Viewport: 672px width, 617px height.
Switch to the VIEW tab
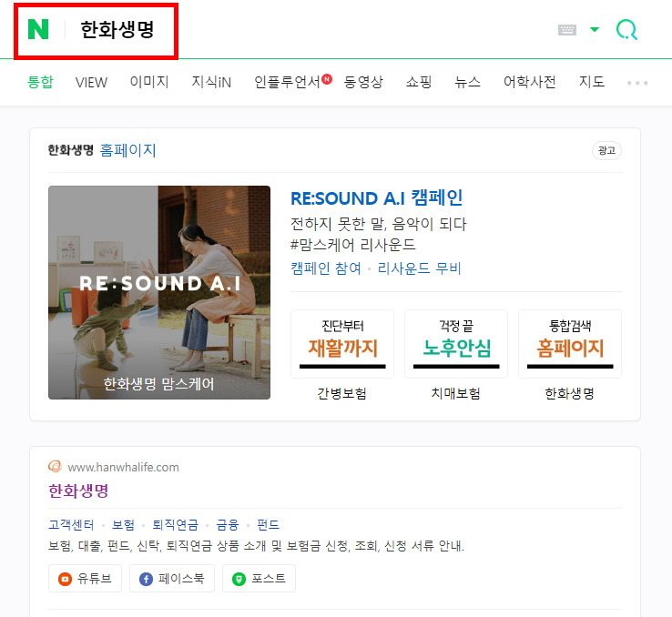click(91, 82)
